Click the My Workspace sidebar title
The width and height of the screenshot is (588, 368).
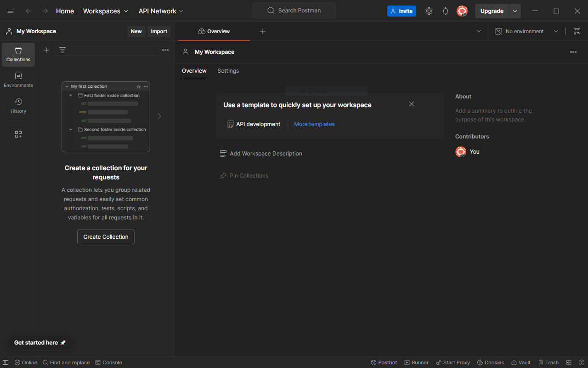coord(36,31)
